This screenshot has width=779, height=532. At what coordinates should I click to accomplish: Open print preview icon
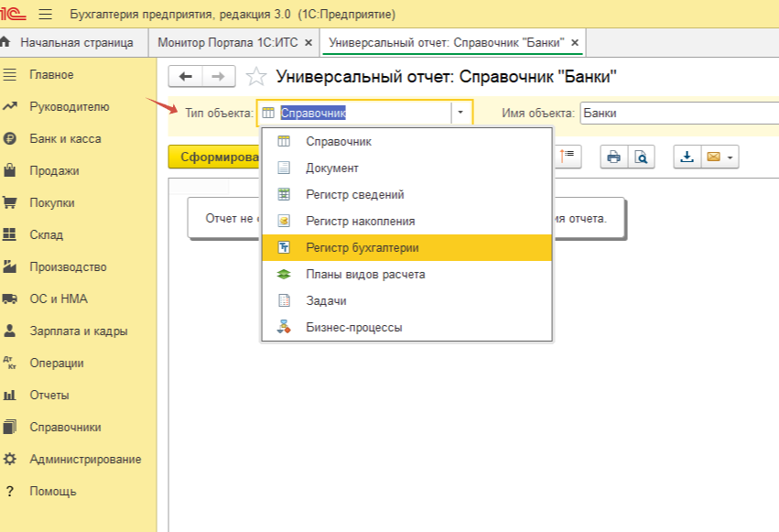tap(642, 157)
